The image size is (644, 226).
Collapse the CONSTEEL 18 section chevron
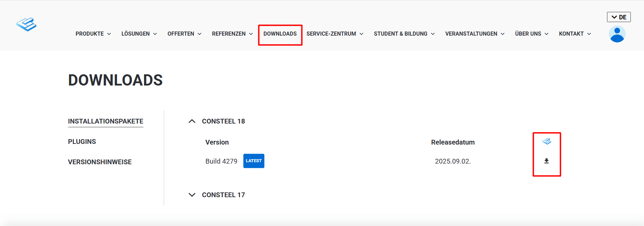pyautogui.click(x=192, y=121)
